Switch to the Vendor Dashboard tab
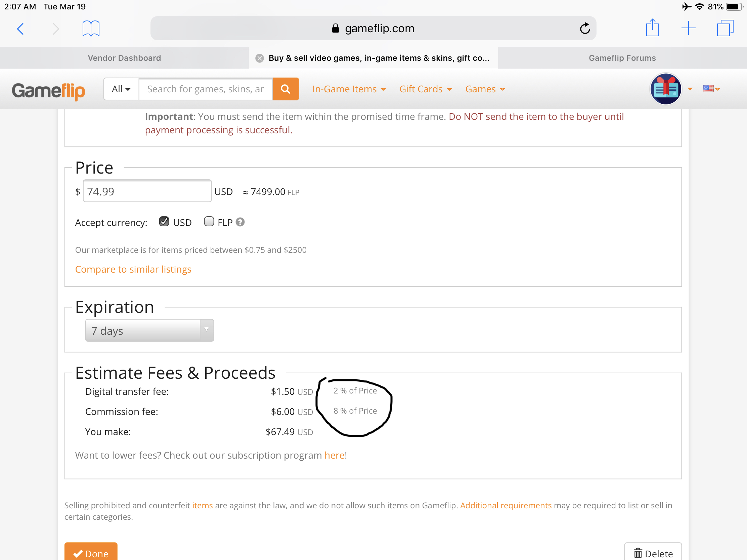This screenshot has width=747, height=560. [124, 58]
